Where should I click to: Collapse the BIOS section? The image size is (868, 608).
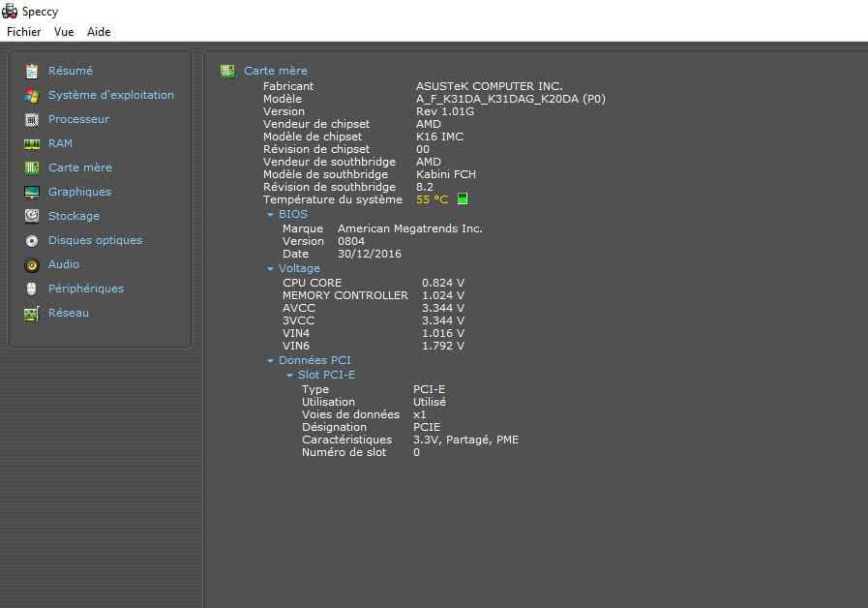(270, 214)
